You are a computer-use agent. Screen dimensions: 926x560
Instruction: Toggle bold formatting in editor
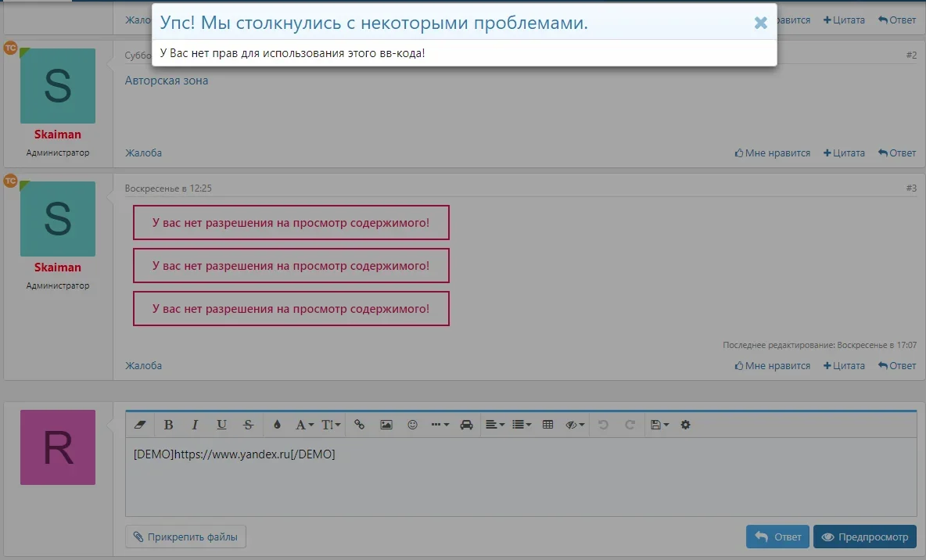click(168, 425)
